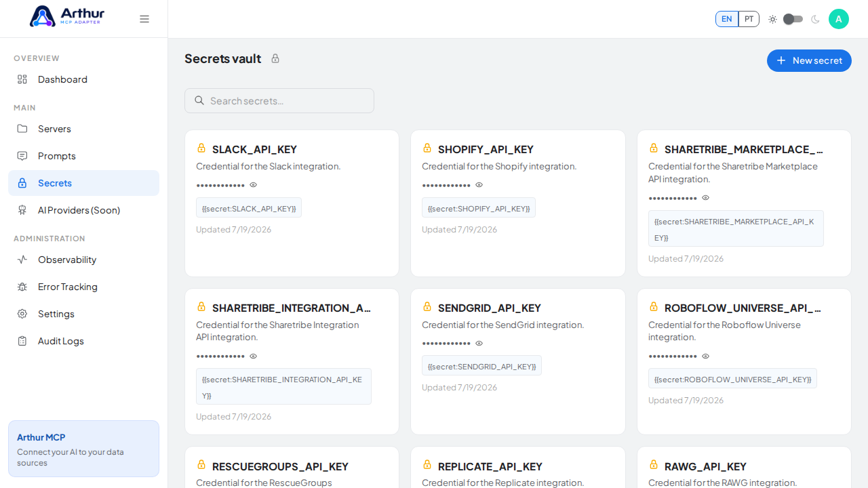Click the Error Tracking bug icon
Viewport: 868px width, 488px height.
coord(22,287)
